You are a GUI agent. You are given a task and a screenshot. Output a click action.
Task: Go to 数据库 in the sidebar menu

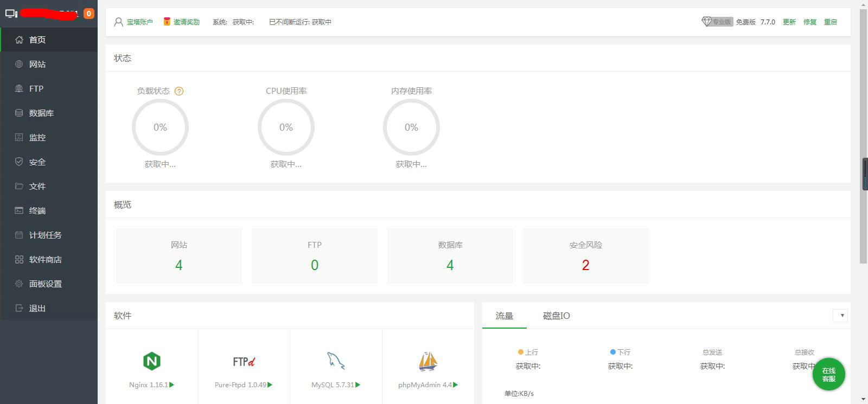(x=41, y=113)
